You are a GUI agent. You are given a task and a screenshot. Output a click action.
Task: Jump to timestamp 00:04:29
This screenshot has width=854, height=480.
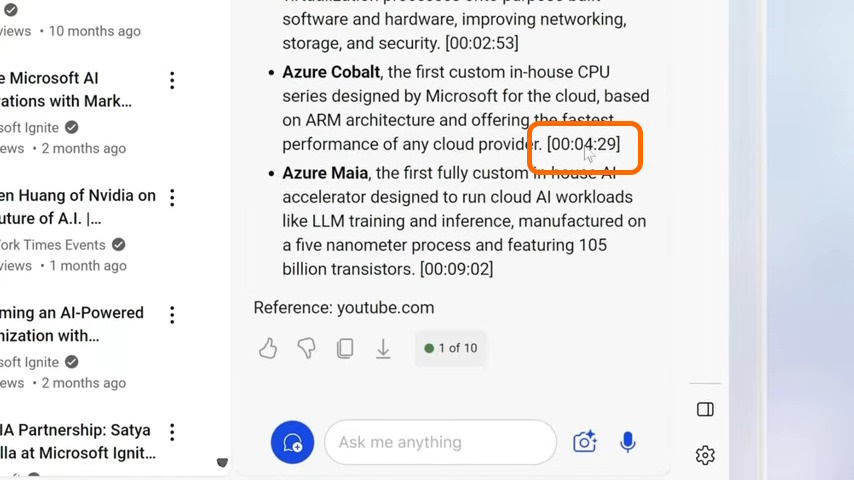coord(583,144)
